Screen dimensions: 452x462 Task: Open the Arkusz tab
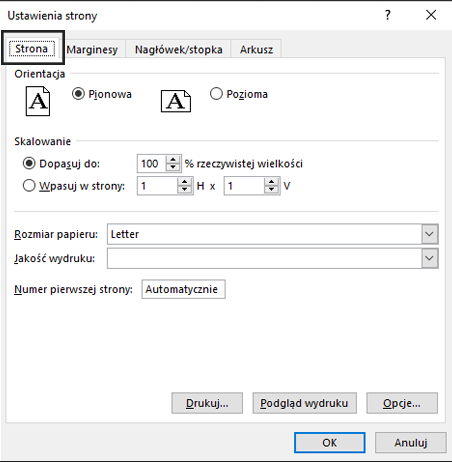pyautogui.click(x=256, y=50)
